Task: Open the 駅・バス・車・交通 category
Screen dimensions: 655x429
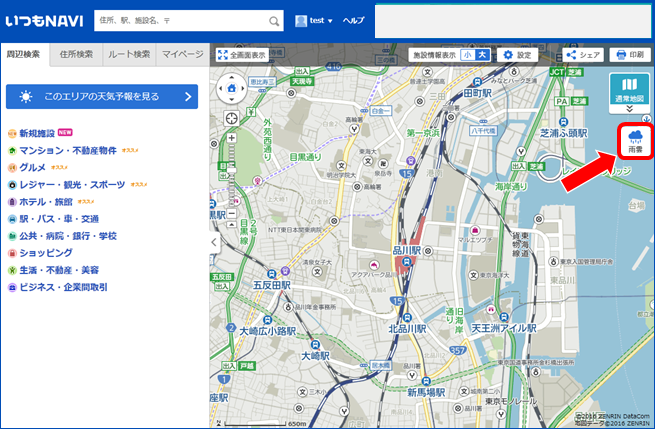Action: coord(53,219)
